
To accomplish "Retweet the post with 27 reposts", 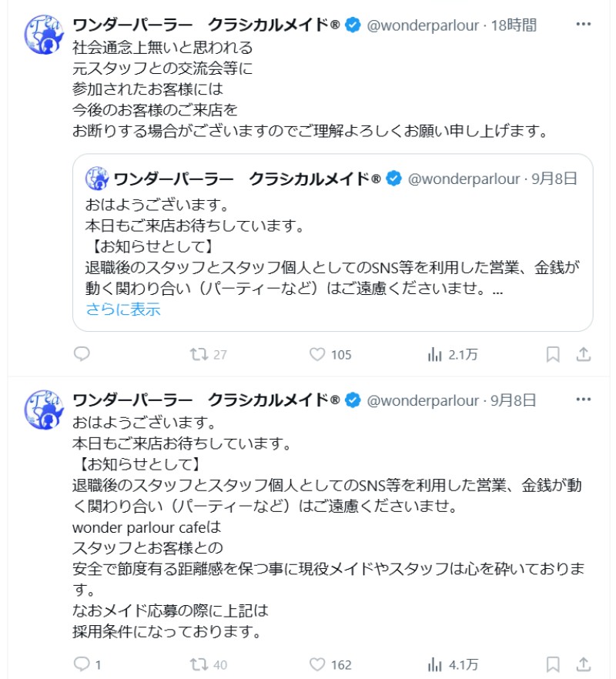I will 199,354.
